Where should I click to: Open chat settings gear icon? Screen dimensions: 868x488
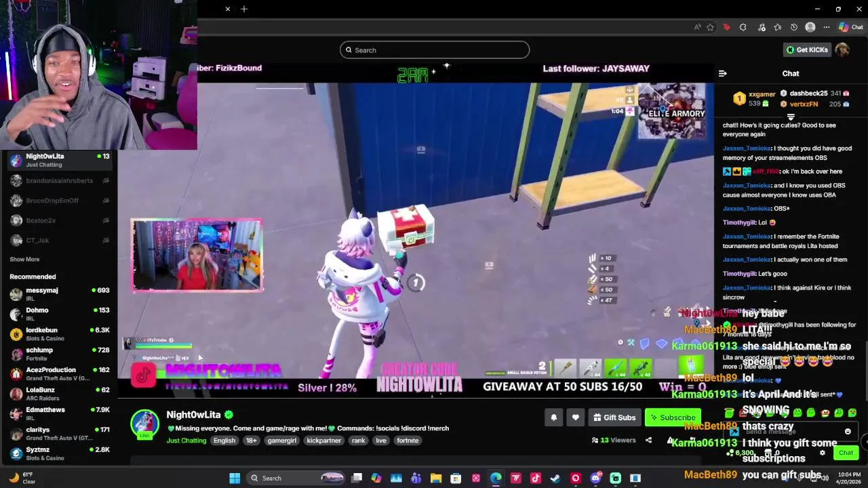click(x=823, y=453)
